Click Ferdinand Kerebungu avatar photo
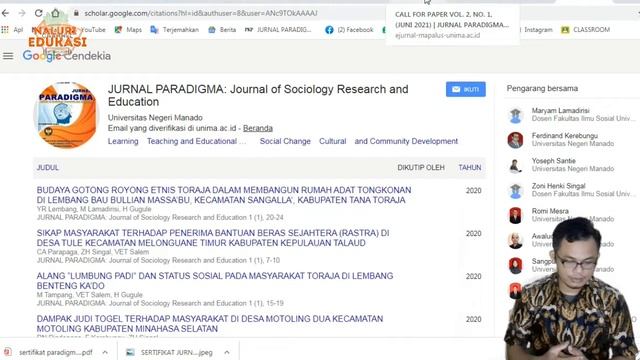 click(x=516, y=140)
